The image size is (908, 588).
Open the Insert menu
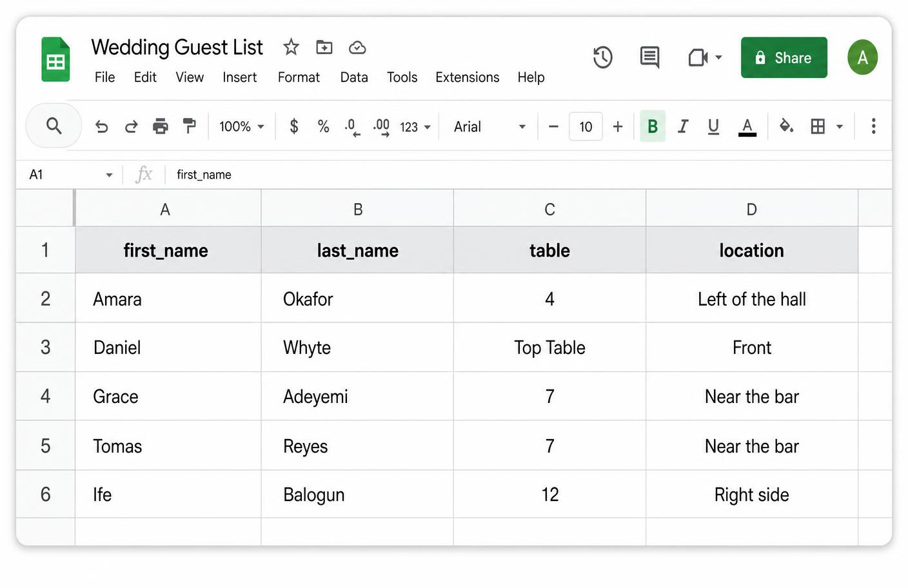[x=239, y=77]
